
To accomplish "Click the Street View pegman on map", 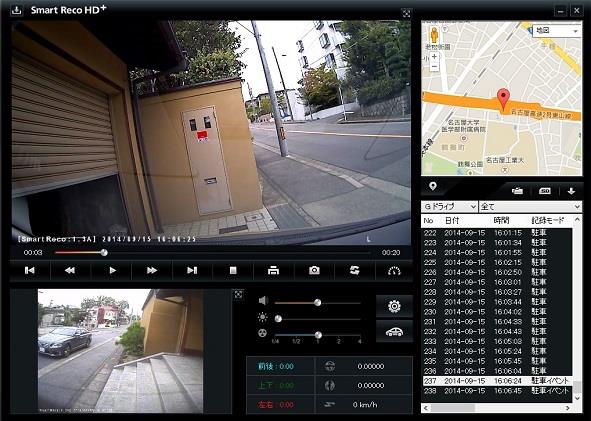I will pyautogui.click(x=434, y=35).
